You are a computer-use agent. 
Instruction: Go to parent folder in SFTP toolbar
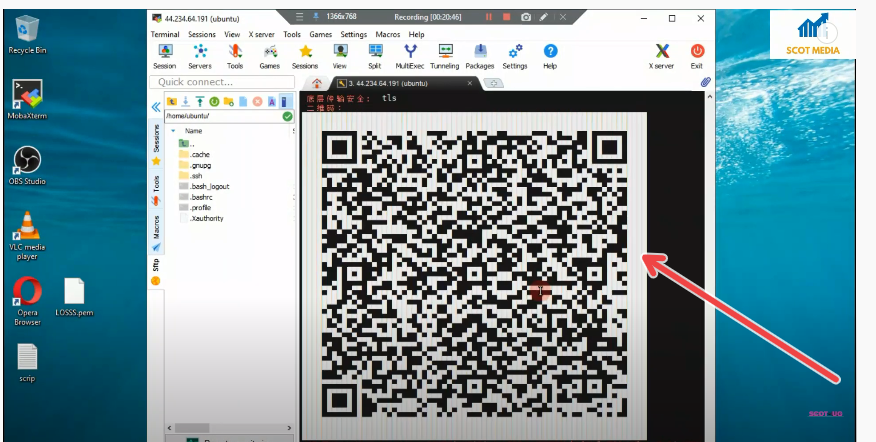coord(172,101)
